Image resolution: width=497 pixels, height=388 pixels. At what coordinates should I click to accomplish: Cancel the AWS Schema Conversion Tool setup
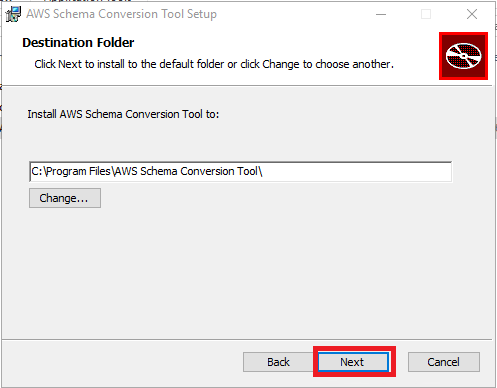point(444,362)
